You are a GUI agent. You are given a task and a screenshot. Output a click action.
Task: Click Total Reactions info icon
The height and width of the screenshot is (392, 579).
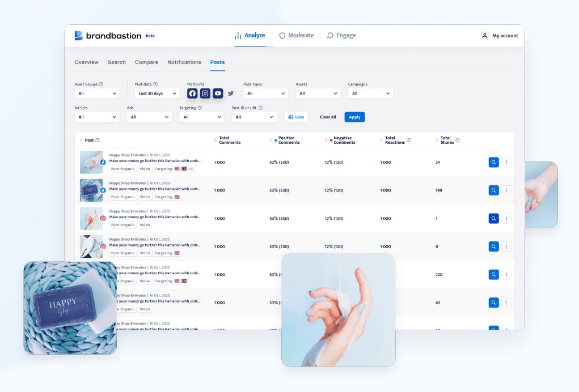coord(409,140)
